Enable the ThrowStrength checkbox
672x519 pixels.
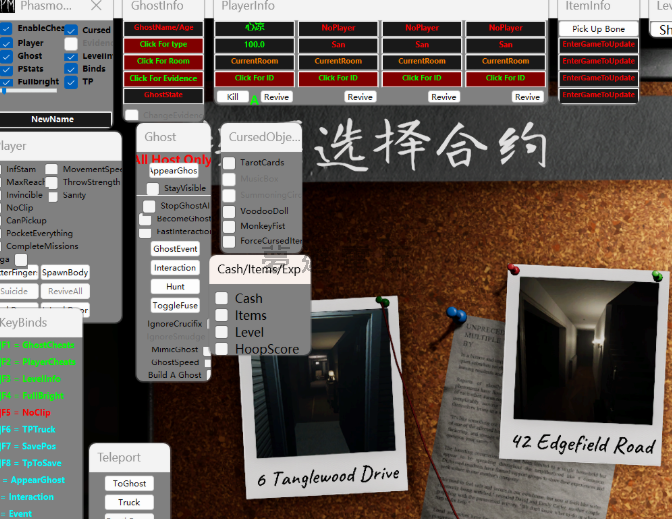pyautogui.click(x=51, y=183)
